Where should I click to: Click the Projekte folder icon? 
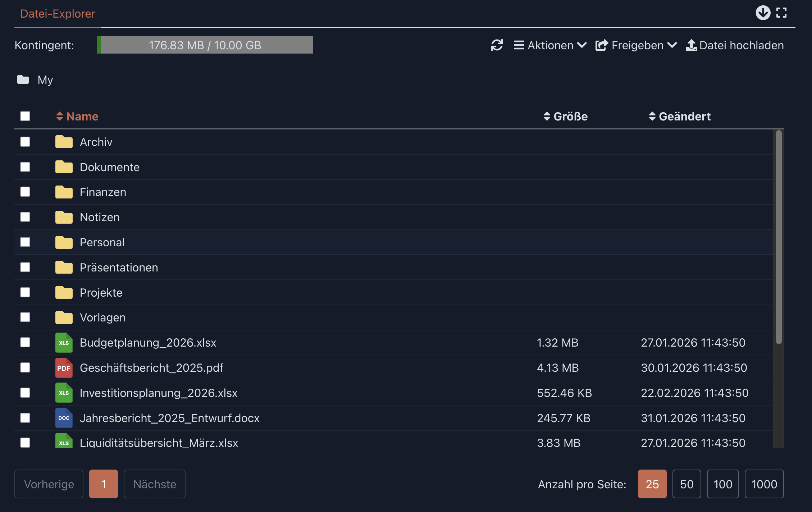tap(64, 292)
